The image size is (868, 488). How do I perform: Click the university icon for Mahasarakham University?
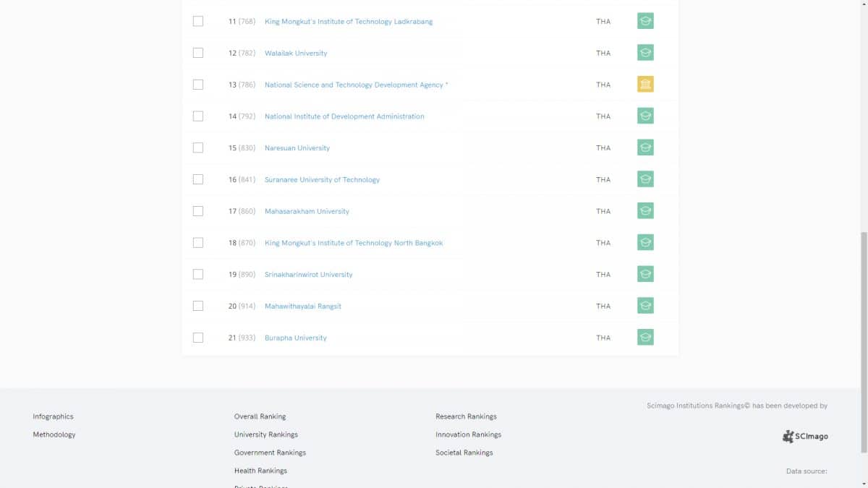click(645, 211)
